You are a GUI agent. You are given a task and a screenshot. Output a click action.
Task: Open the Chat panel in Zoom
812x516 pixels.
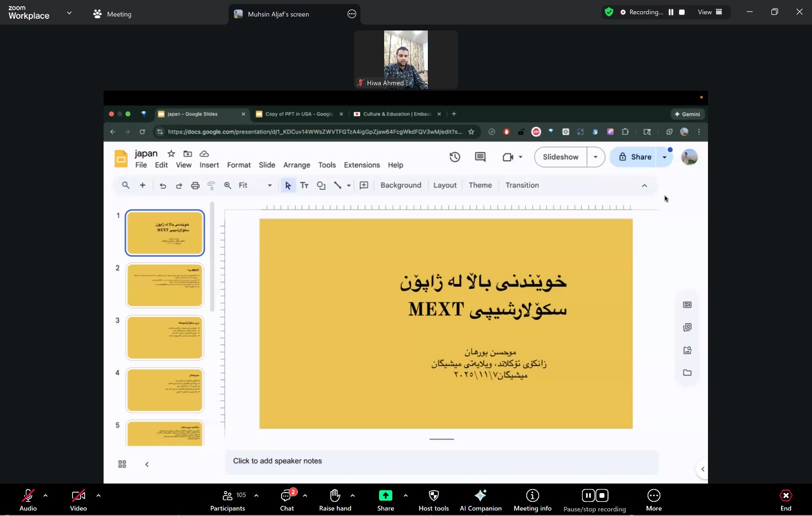[287, 496]
